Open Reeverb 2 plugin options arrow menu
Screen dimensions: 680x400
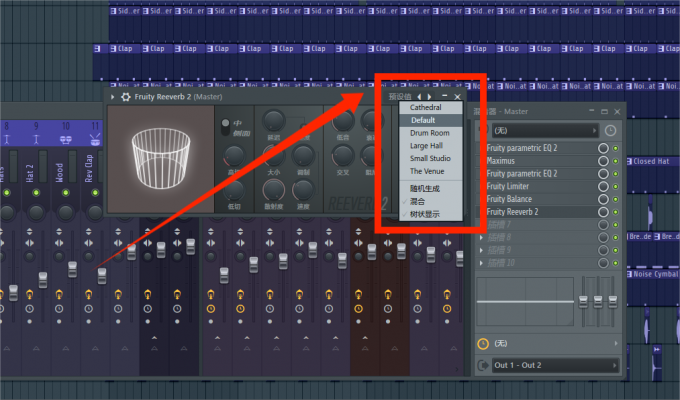click(113, 97)
